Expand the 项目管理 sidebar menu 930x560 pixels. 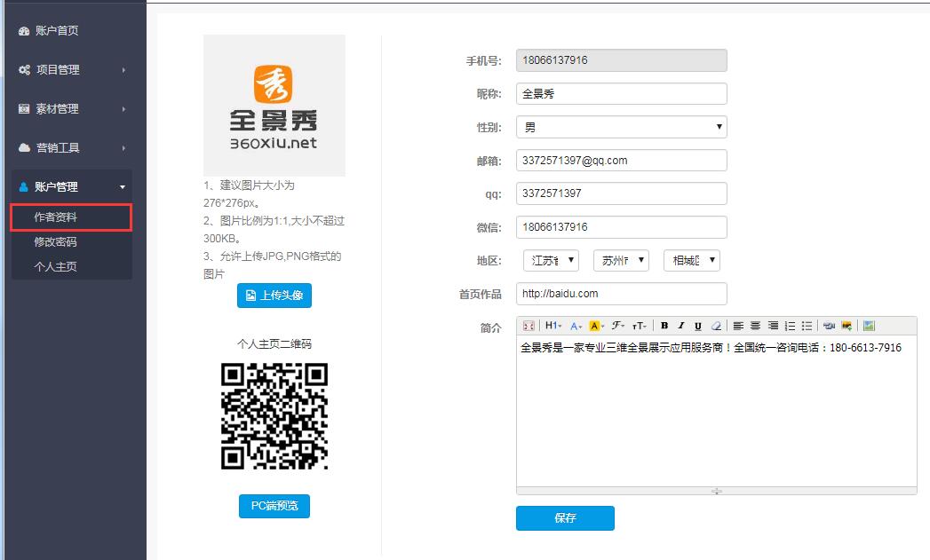point(73,70)
